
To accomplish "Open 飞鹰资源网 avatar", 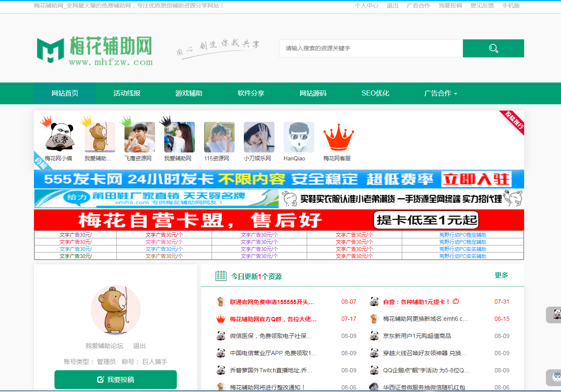I will pos(140,137).
